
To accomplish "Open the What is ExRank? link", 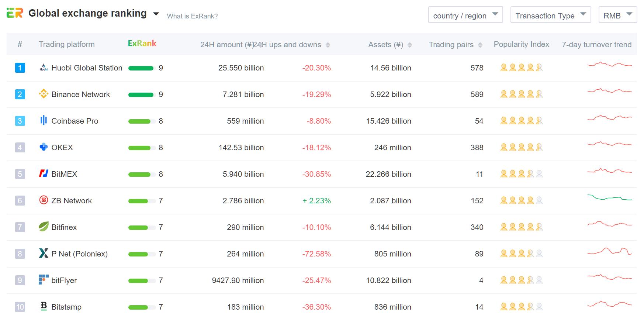I will 192,16.
